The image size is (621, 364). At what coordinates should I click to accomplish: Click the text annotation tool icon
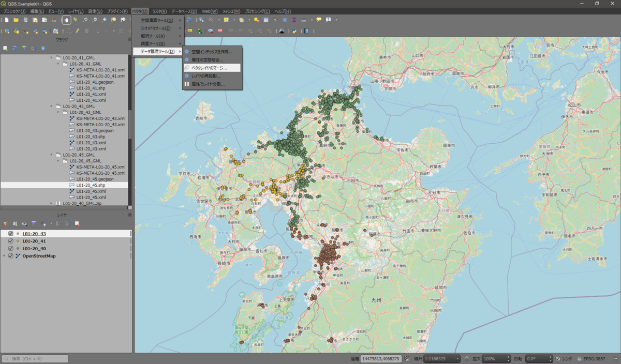click(328, 20)
